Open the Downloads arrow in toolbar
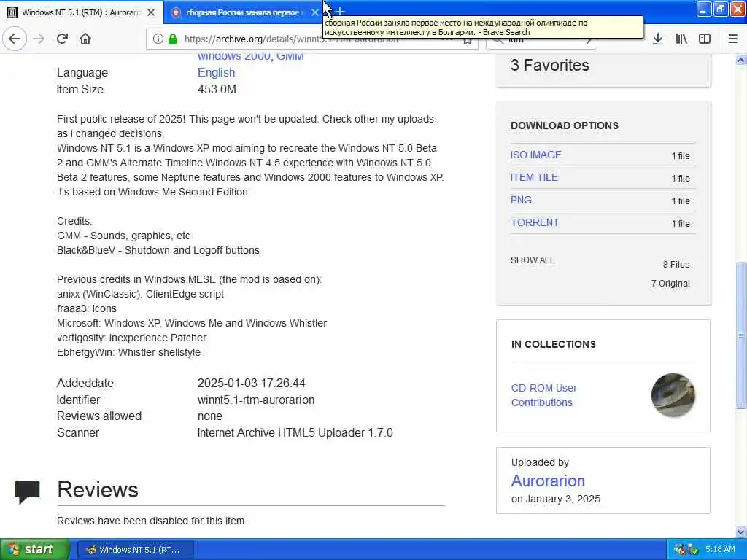 pos(657,39)
